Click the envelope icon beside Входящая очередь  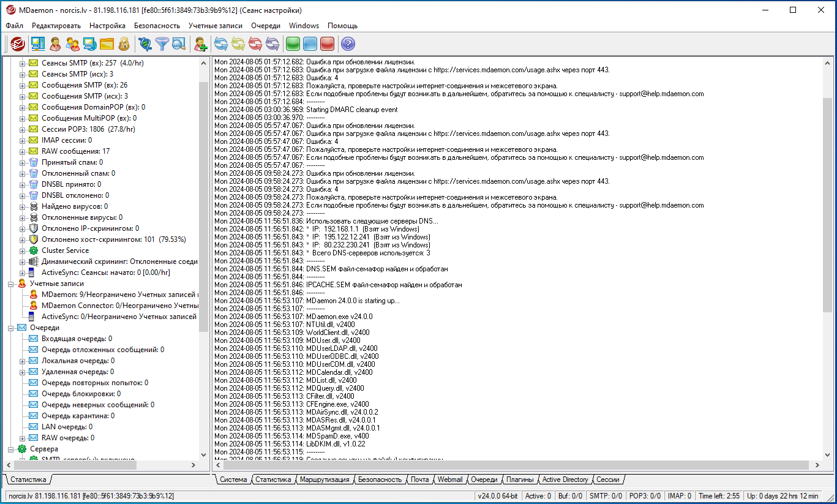point(34,339)
